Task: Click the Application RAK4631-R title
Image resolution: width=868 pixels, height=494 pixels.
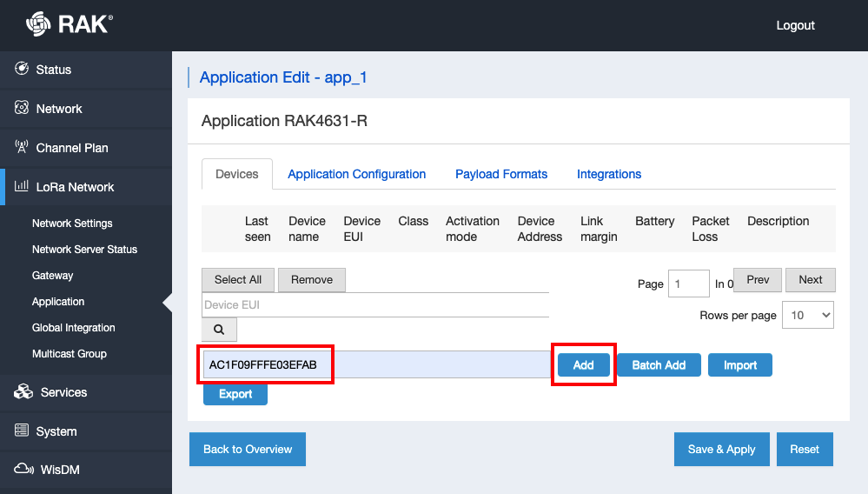Action: [x=284, y=121]
